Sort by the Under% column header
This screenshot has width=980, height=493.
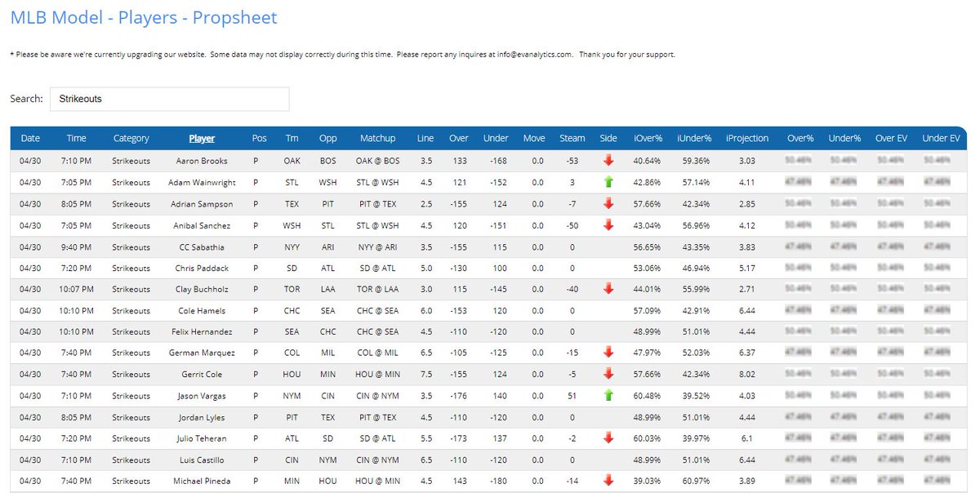(x=844, y=138)
